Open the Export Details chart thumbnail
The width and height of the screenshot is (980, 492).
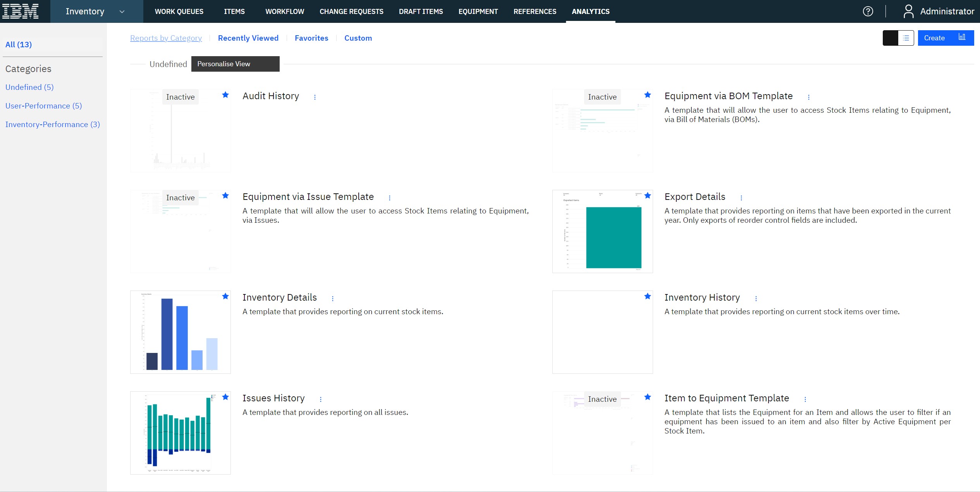602,231
